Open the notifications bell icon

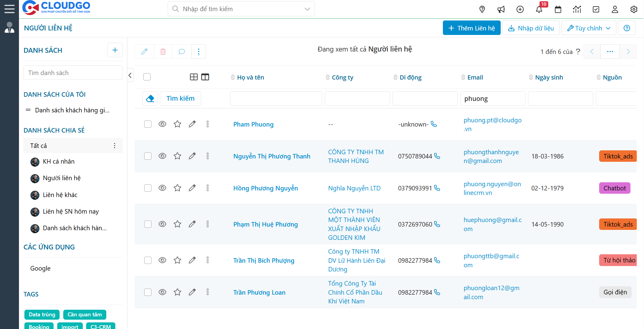pyautogui.click(x=539, y=9)
